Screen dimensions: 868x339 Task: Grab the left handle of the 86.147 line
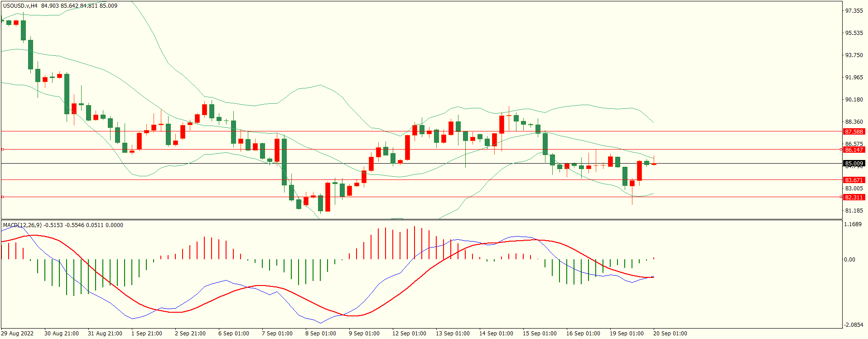coord(3,149)
